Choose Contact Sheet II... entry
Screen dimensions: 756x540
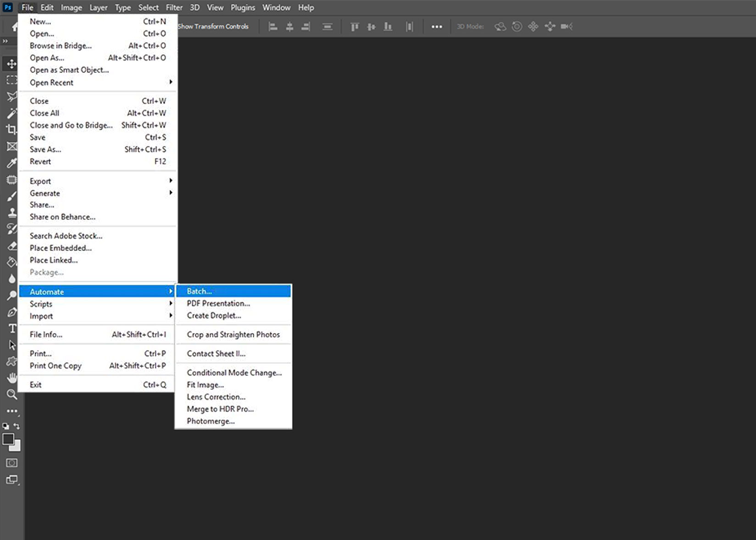tap(233, 354)
